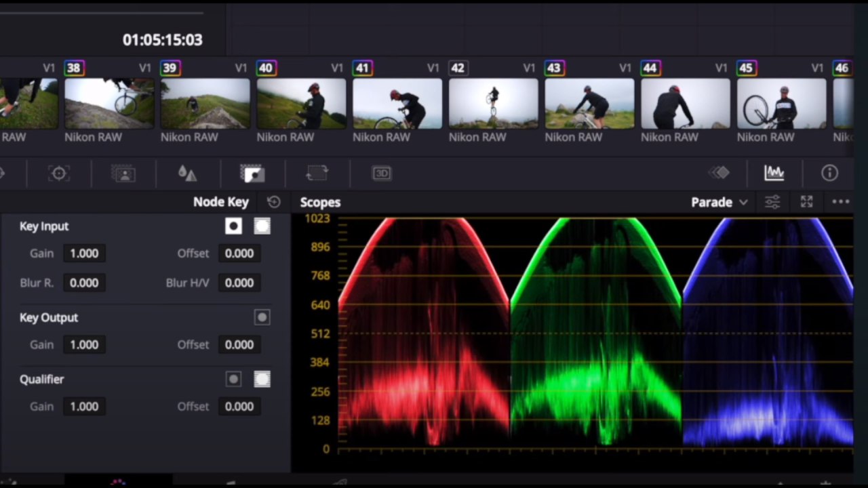
Task: Click the red channel parade waveform
Action: click(424, 332)
